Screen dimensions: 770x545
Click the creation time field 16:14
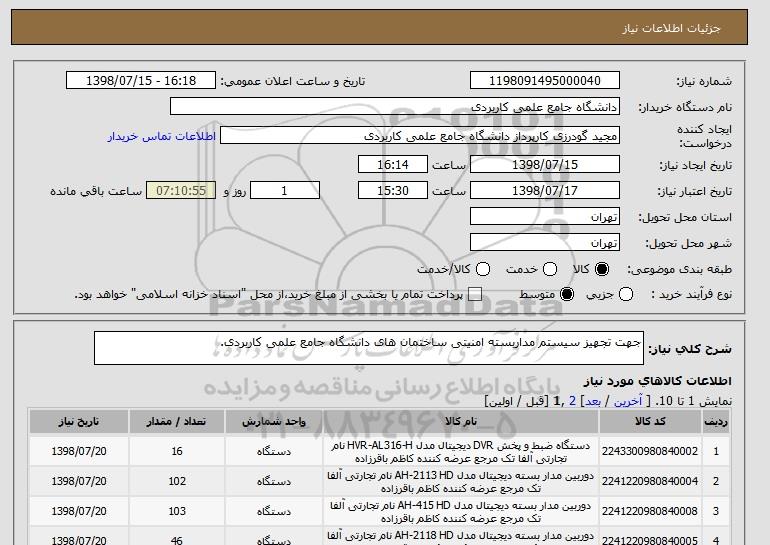point(393,164)
